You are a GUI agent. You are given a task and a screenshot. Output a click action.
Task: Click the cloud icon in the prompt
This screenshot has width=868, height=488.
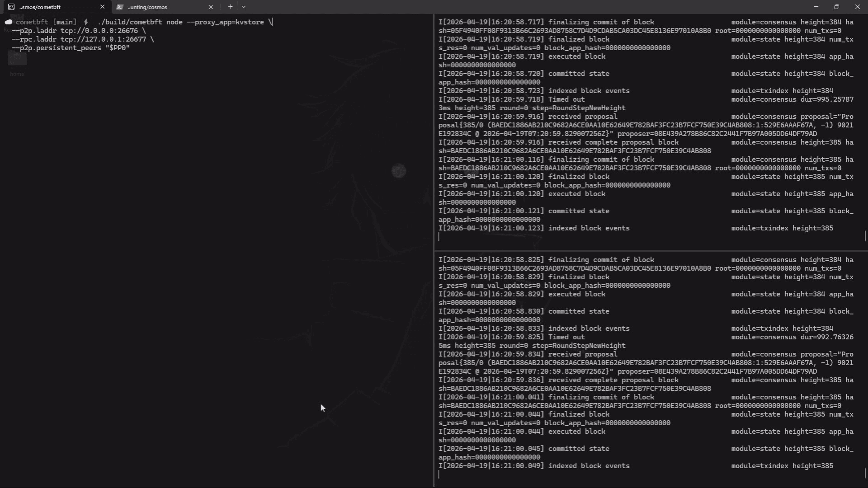point(9,22)
